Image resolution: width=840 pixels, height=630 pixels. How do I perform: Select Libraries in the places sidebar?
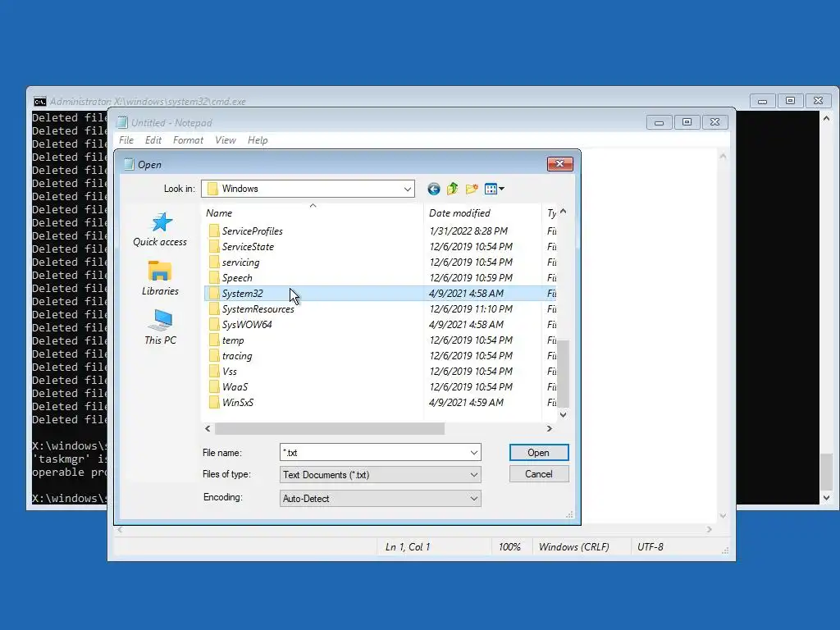pos(160,278)
